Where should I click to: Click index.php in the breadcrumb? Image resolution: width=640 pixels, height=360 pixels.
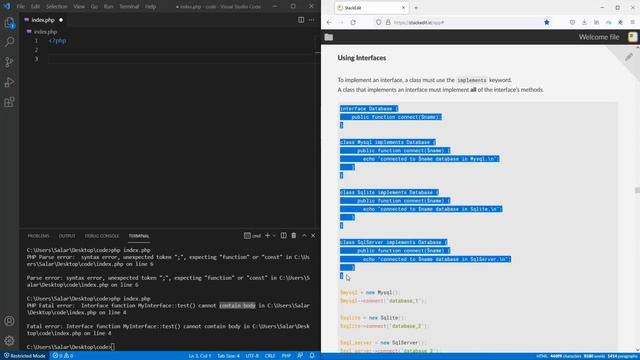pyautogui.click(x=45, y=31)
